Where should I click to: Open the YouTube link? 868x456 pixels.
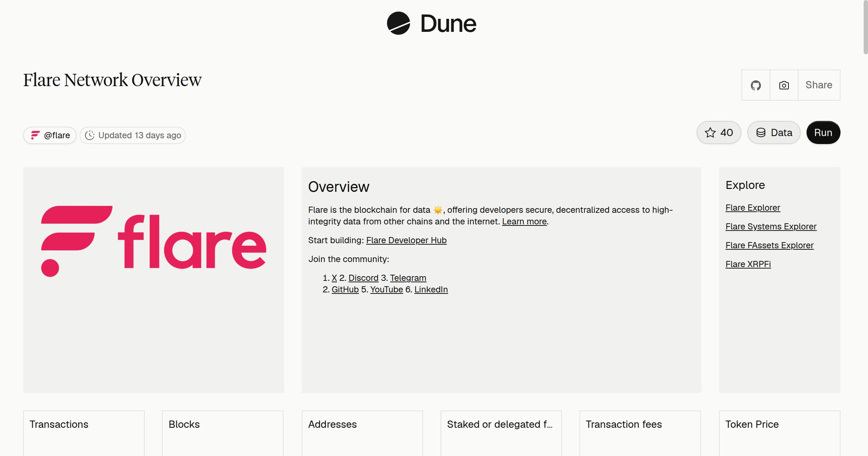pos(387,290)
